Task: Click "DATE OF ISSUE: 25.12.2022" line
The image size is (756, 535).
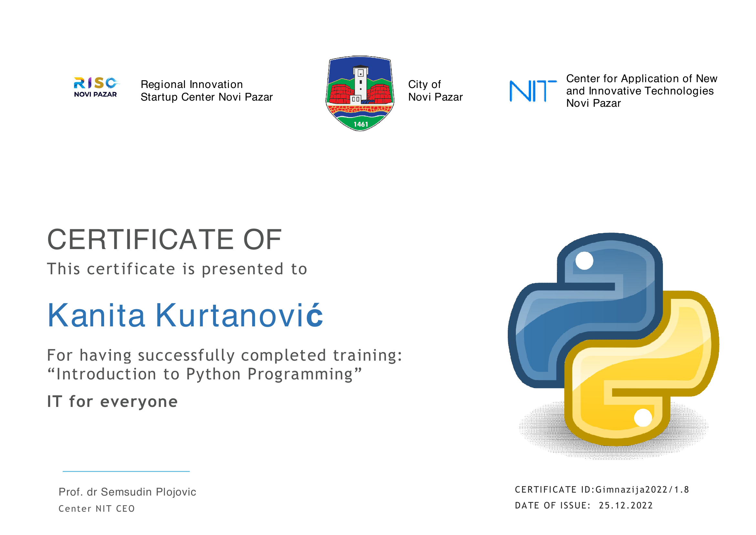Action: tap(583, 505)
